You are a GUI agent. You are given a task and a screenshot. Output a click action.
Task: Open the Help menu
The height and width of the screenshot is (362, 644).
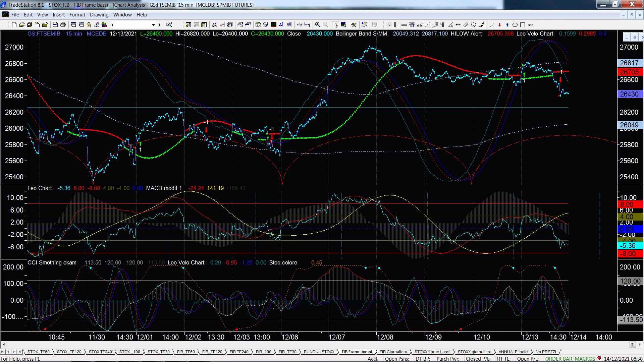tap(142, 15)
